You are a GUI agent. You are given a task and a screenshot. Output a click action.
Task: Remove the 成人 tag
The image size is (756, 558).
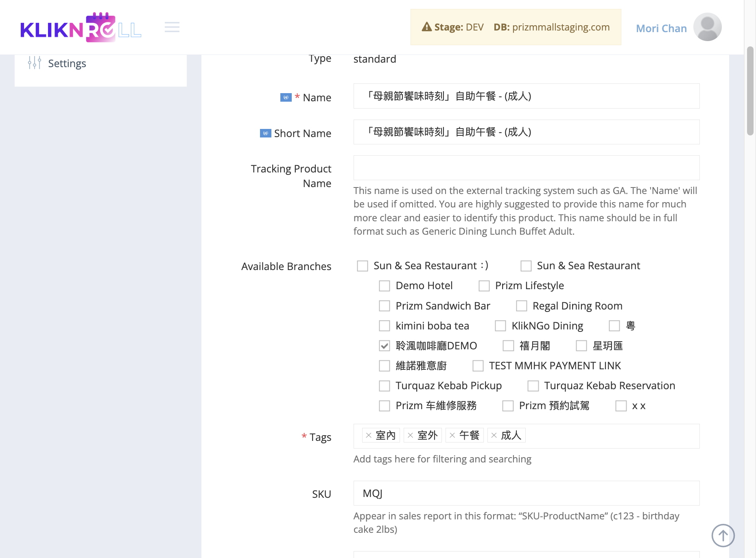[x=494, y=436]
